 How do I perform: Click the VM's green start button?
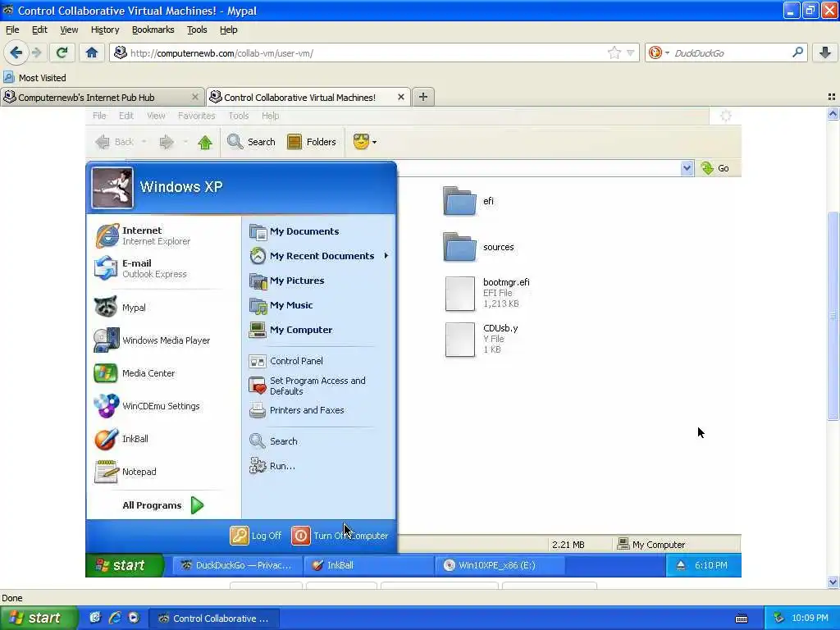125,565
